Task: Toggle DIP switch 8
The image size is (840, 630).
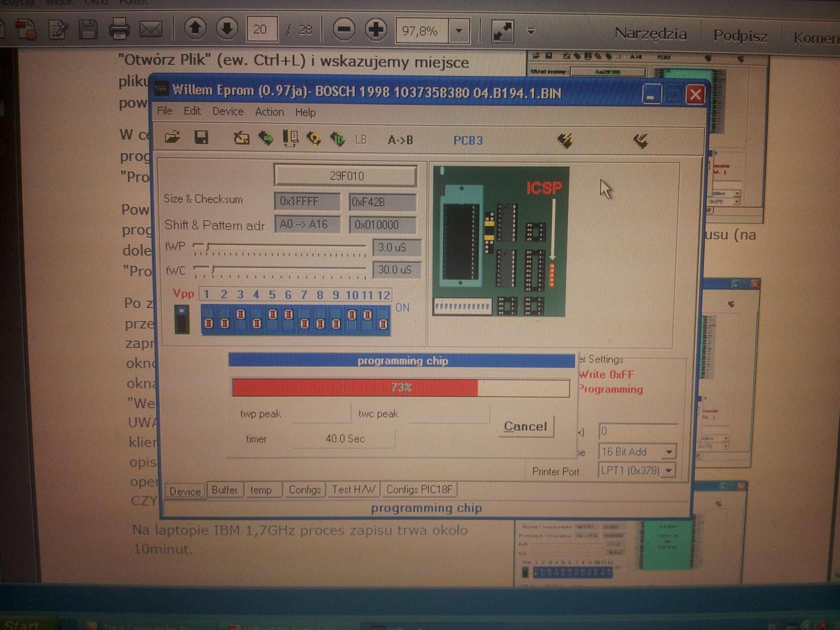Action: click(x=320, y=319)
